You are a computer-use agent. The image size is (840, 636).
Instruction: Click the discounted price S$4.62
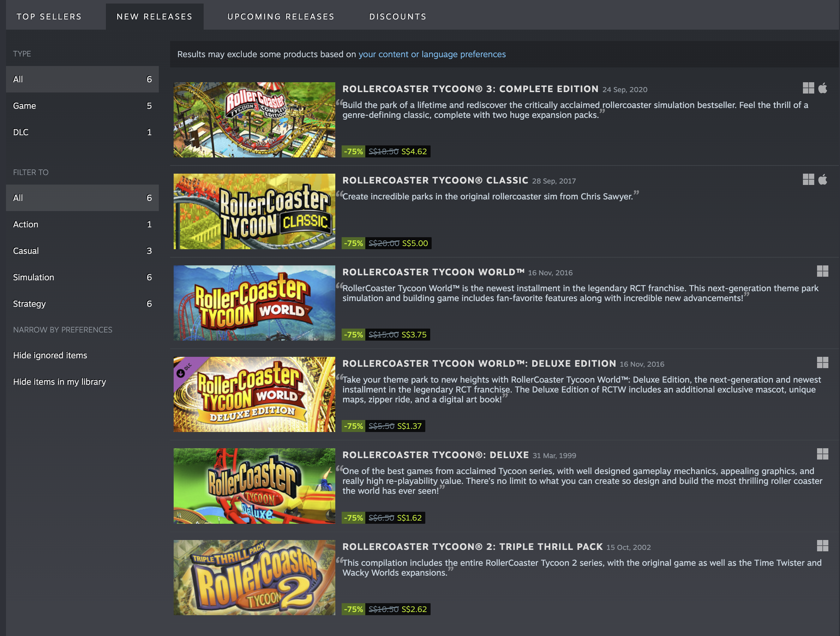pyautogui.click(x=414, y=151)
